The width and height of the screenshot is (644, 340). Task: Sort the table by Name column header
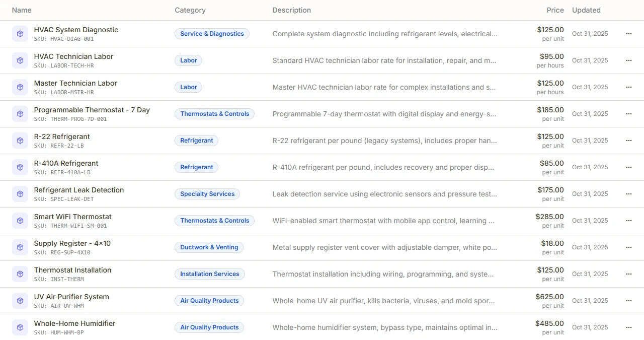[22, 10]
